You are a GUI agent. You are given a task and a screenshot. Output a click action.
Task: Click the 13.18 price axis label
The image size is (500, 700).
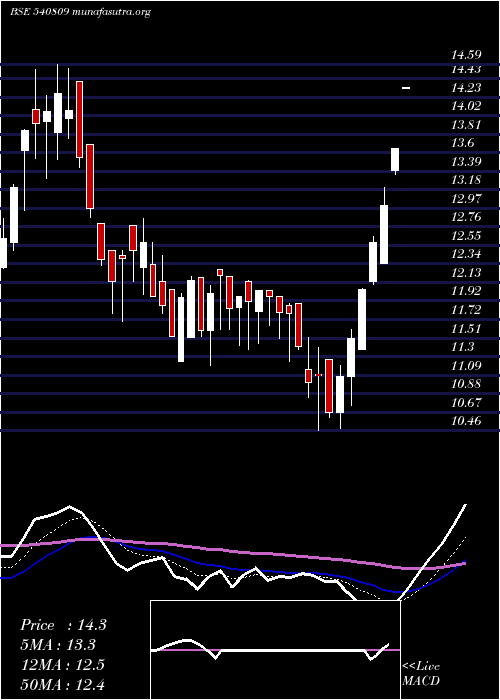pos(466,180)
